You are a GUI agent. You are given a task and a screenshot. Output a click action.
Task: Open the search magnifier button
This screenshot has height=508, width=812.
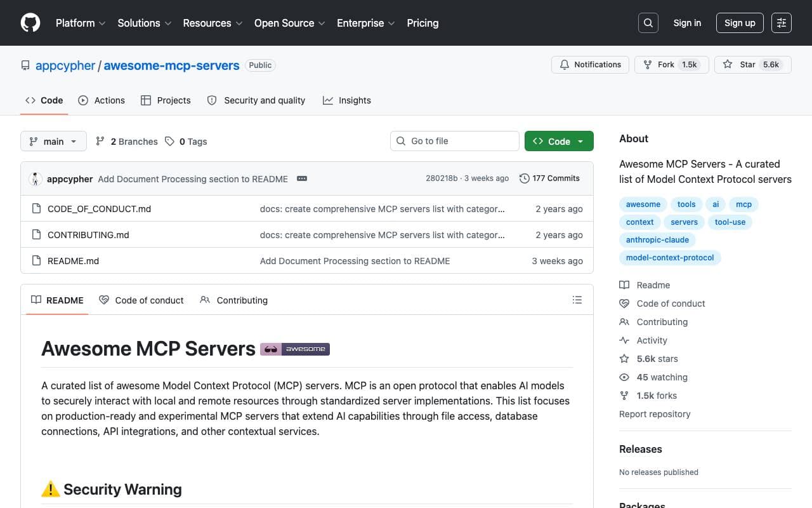click(x=648, y=23)
